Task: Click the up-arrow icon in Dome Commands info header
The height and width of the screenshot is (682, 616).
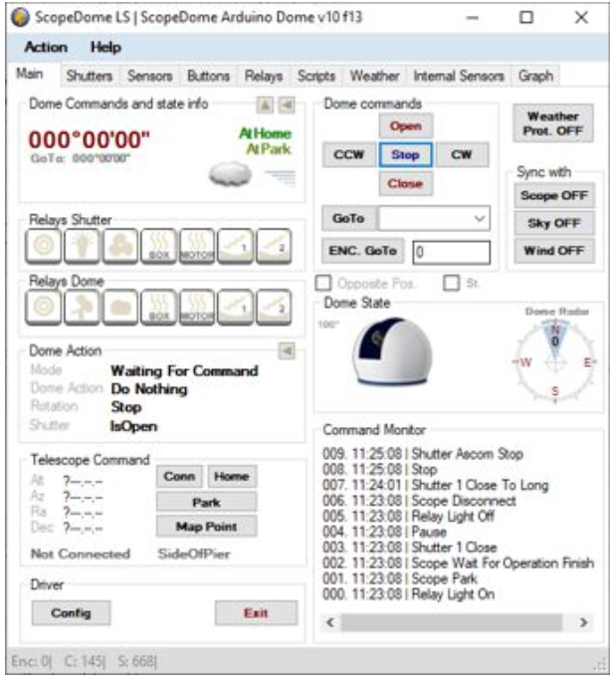Action: (x=265, y=105)
